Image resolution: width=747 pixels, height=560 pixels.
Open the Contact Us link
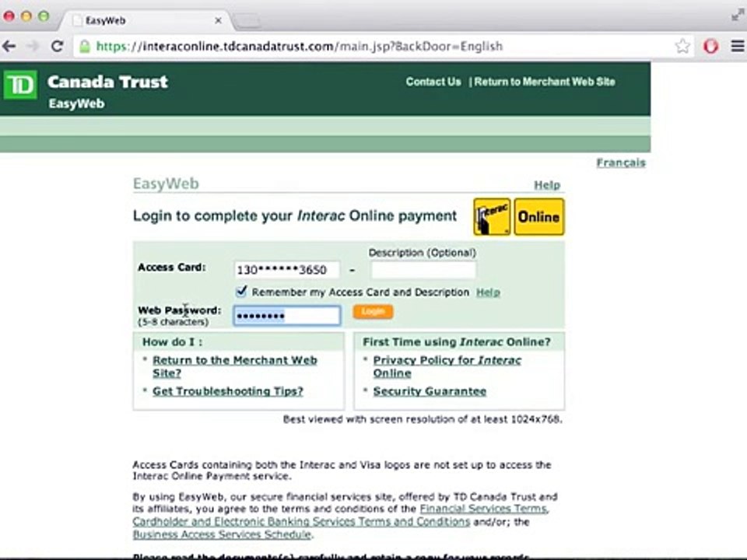pos(433,82)
